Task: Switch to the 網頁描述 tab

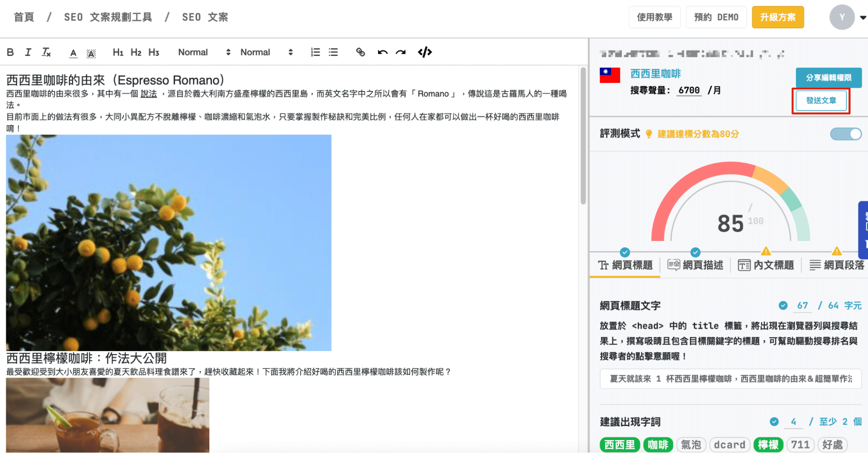Action: [696, 265]
